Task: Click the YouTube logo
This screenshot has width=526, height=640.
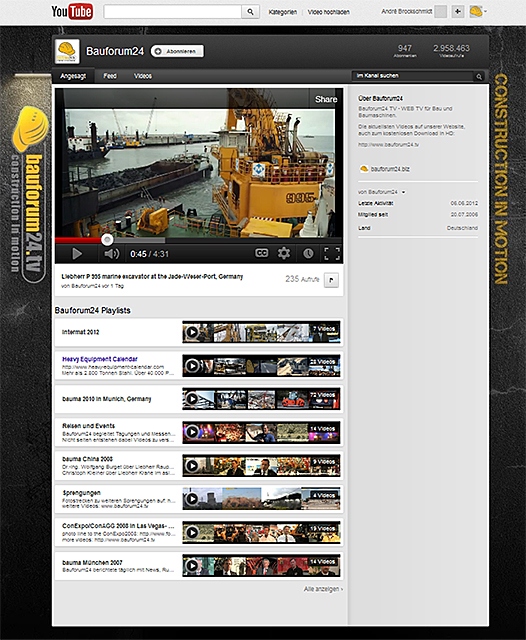Action: coord(72,11)
